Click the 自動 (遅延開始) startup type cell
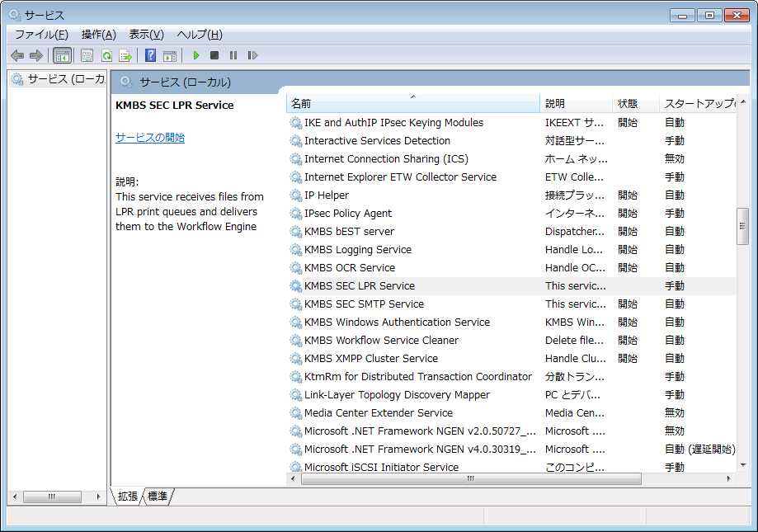Screen dimensions: 758x532 pos(699,450)
